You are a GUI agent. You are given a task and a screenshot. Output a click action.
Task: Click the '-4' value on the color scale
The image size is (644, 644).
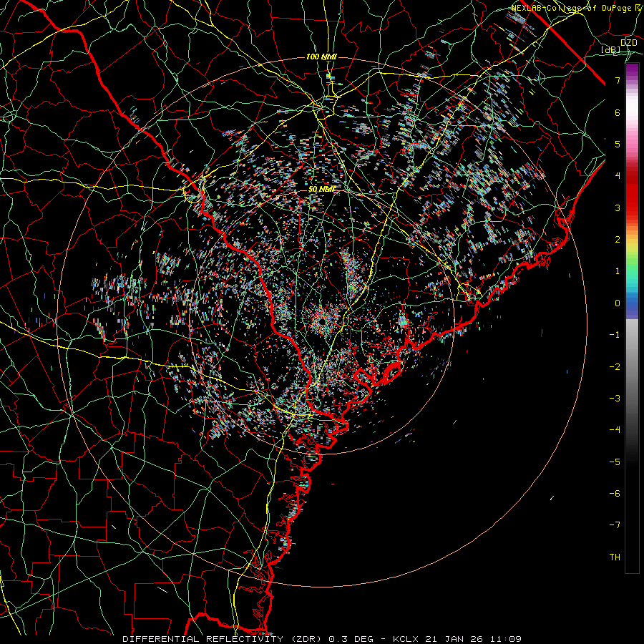tap(615, 430)
